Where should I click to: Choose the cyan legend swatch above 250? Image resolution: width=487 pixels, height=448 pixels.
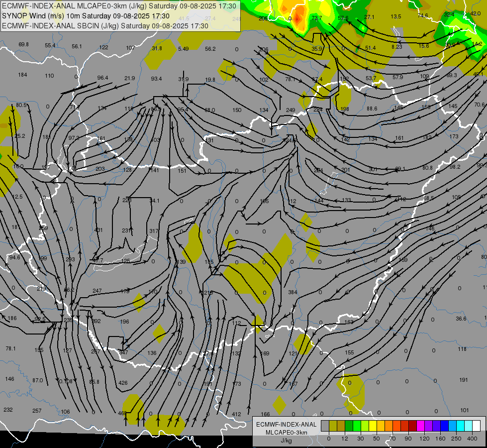click(x=461, y=426)
